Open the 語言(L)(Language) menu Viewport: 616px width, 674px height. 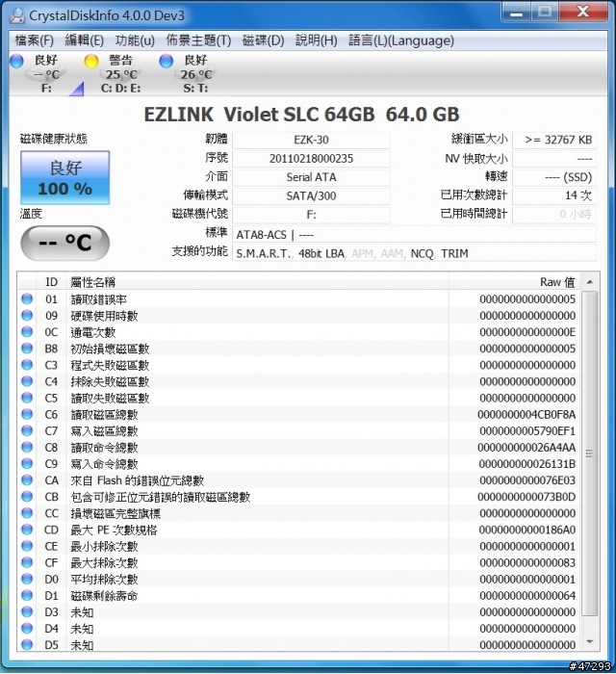(401, 40)
